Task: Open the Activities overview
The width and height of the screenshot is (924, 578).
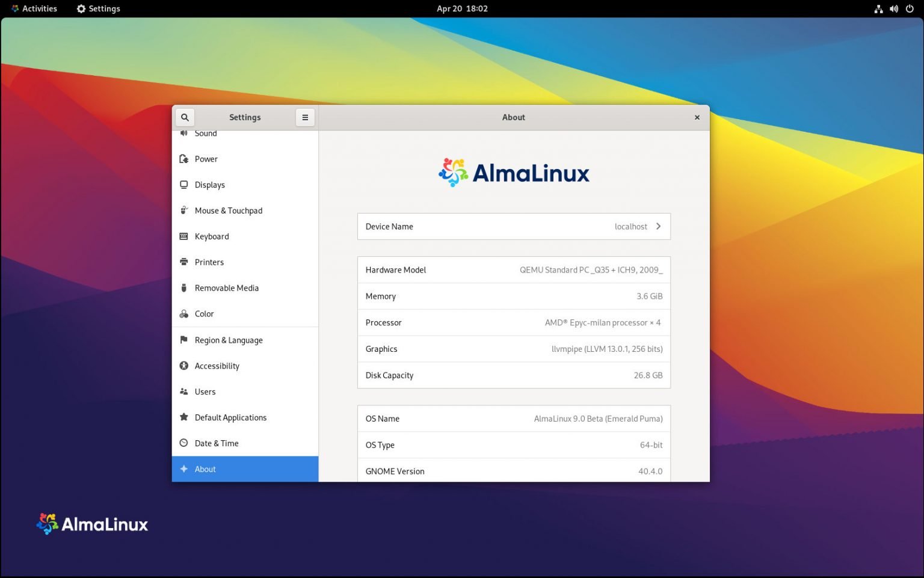Action: [34, 8]
